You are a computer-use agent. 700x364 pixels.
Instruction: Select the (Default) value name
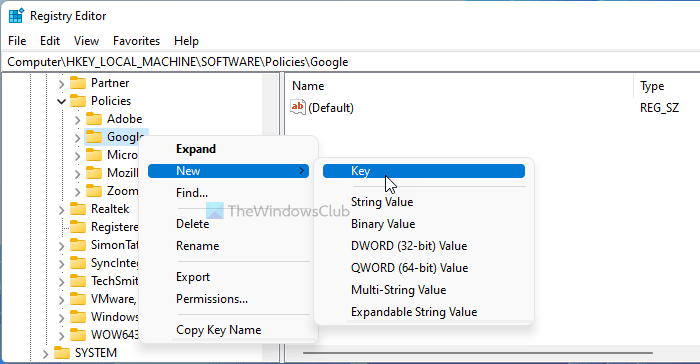point(331,108)
